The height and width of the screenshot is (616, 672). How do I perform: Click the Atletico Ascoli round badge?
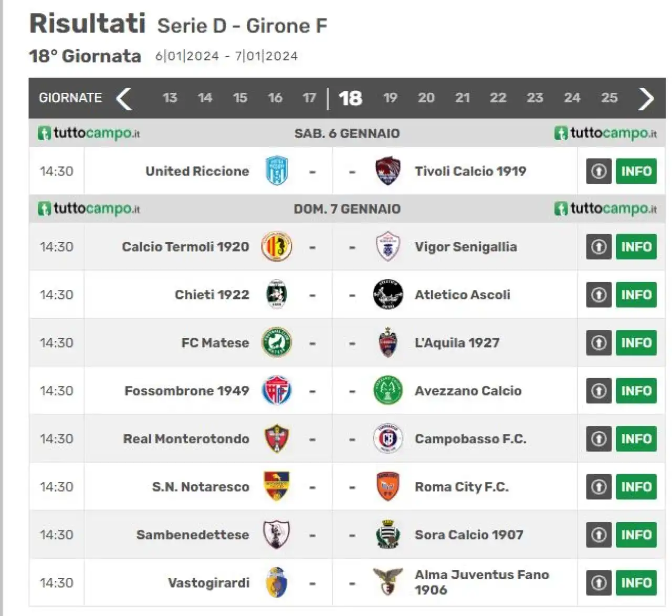(387, 295)
